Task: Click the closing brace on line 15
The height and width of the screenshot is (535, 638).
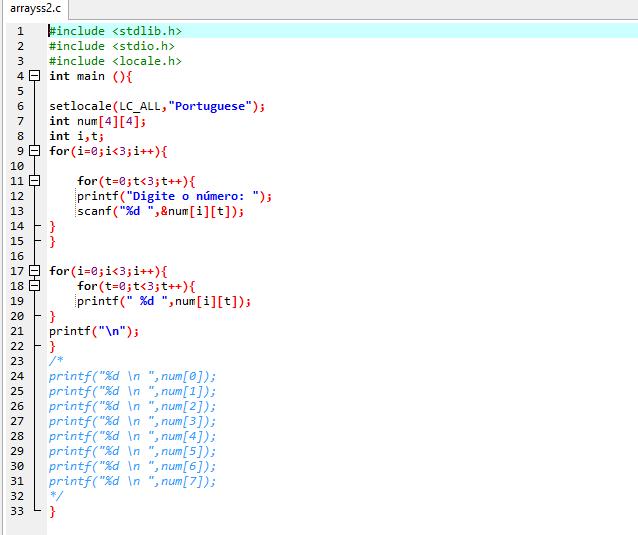Action: pos(52,241)
